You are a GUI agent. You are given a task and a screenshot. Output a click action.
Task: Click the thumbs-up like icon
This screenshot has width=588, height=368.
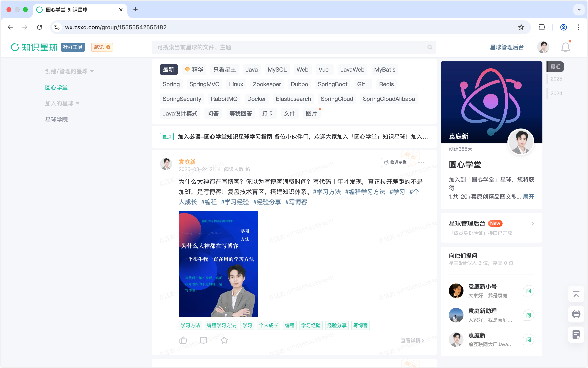point(183,340)
